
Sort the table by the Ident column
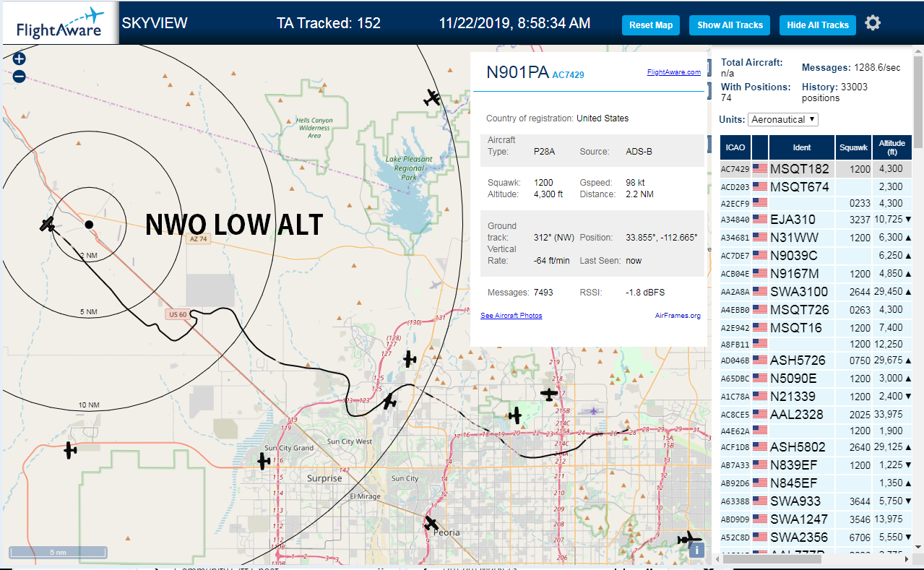[x=802, y=147]
